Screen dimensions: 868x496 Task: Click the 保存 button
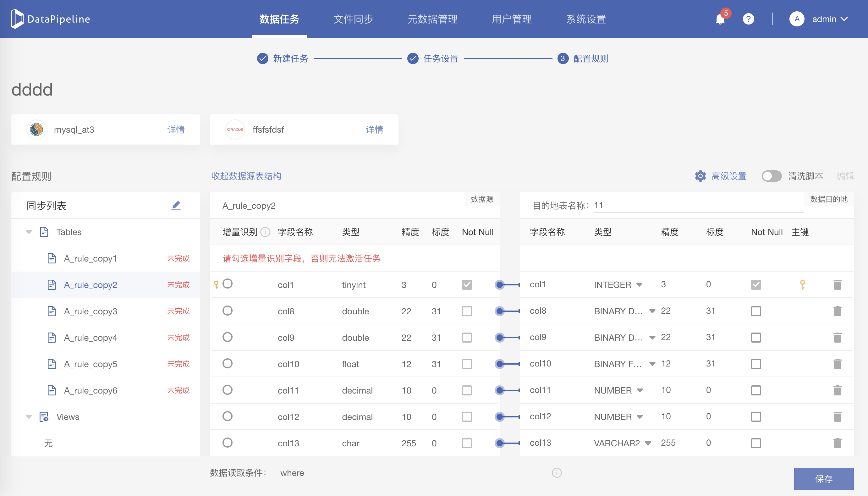point(823,479)
